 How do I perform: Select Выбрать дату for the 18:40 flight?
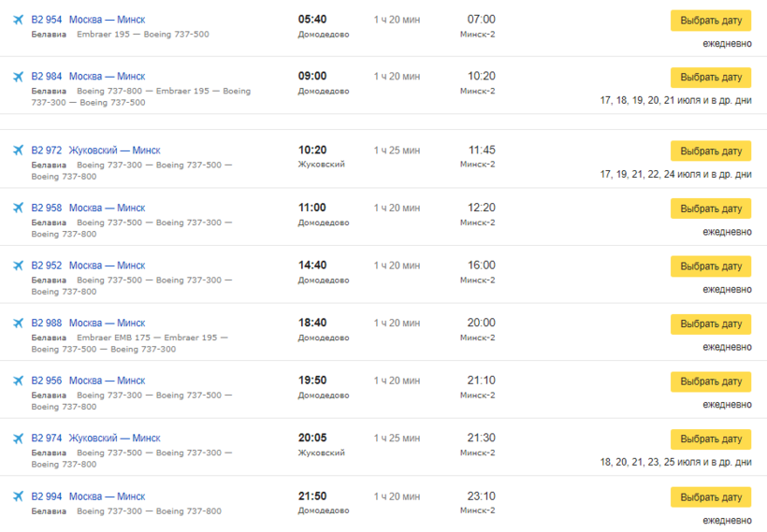pyautogui.click(x=711, y=324)
